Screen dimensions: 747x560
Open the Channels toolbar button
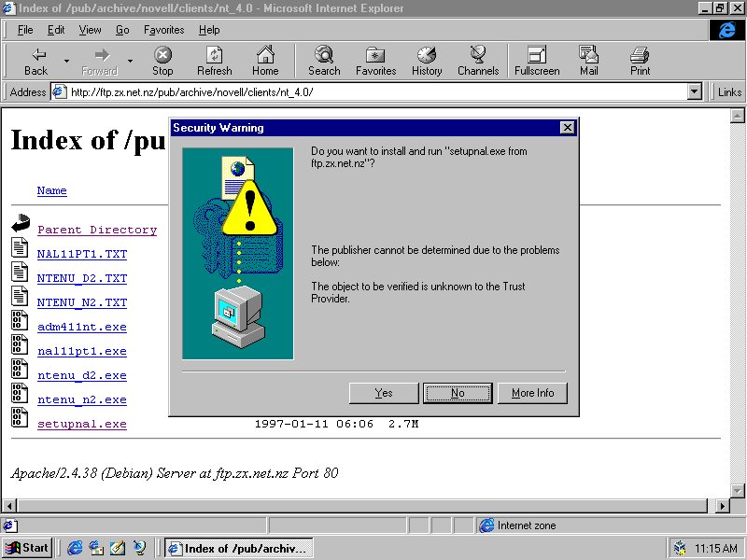(478, 62)
